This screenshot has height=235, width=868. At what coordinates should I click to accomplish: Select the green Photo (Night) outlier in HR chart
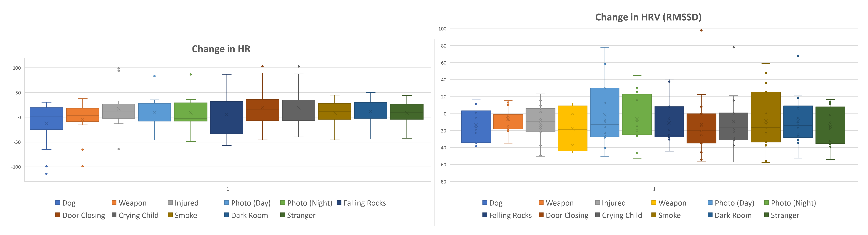[191, 74]
